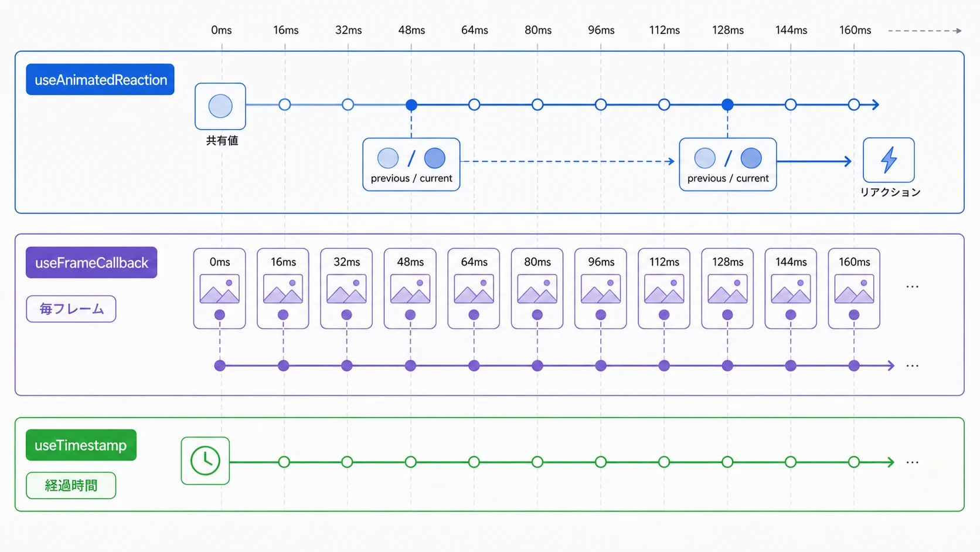Select the 経過時間 tag
The height and width of the screenshot is (552, 980).
click(x=71, y=486)
